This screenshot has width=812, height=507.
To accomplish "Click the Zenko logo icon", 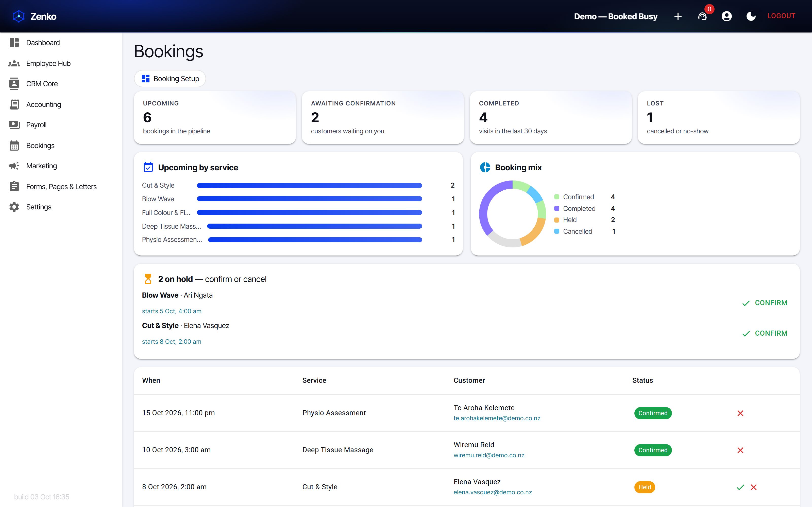I will (19, 16).
